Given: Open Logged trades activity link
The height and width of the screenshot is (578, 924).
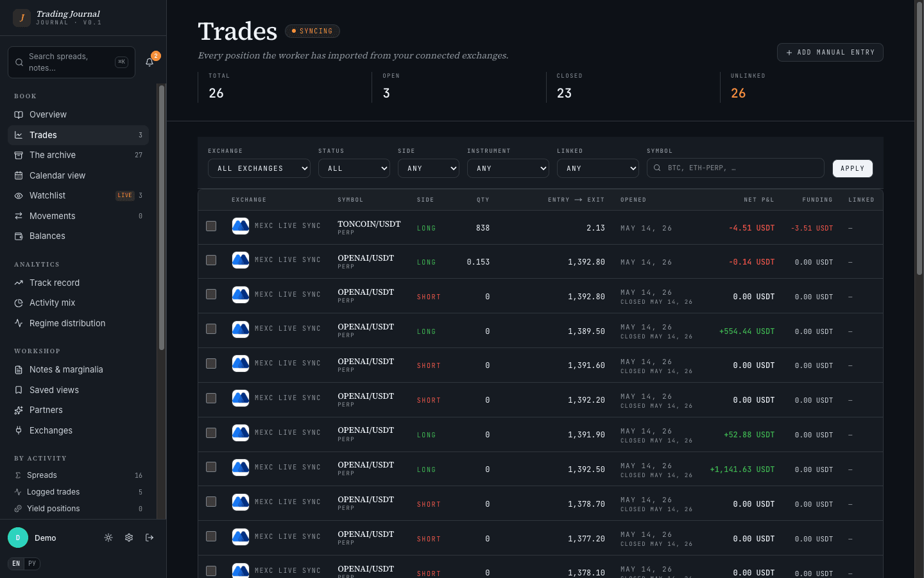Looking at the screenshot, I should click(x=78, y=492).
